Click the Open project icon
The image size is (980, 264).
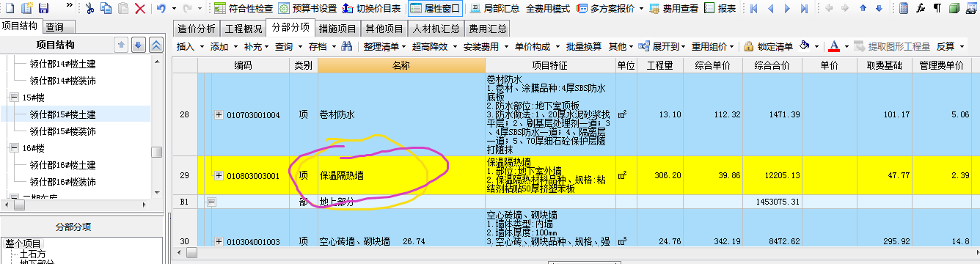click(x=26, y=9)
